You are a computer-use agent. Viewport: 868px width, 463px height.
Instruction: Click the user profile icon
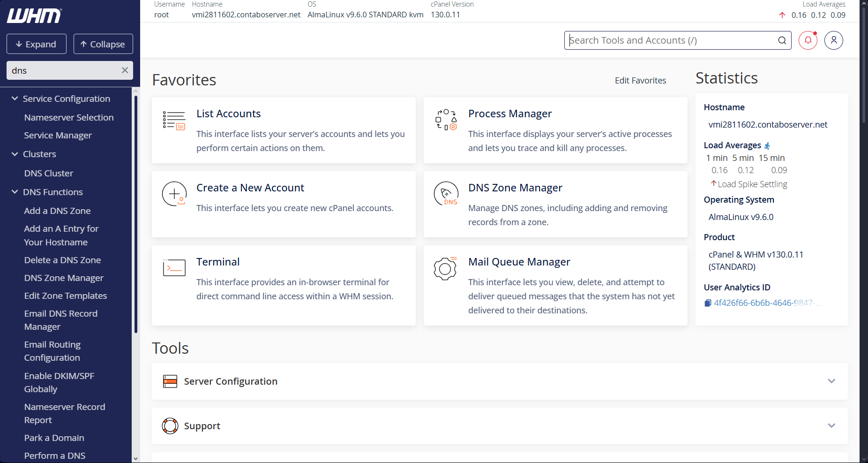click(x=834, y=40)
